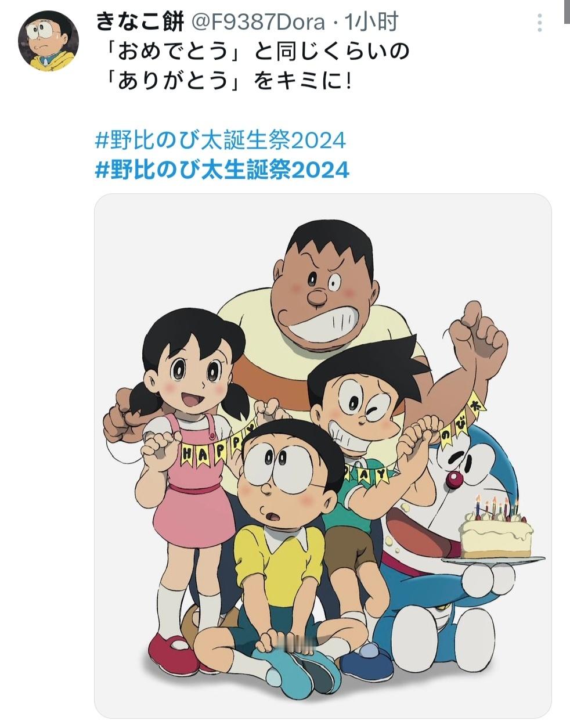Click the scrollbar at the top right edge
Viewport: 570px width, 728px height.
[567, 12]
